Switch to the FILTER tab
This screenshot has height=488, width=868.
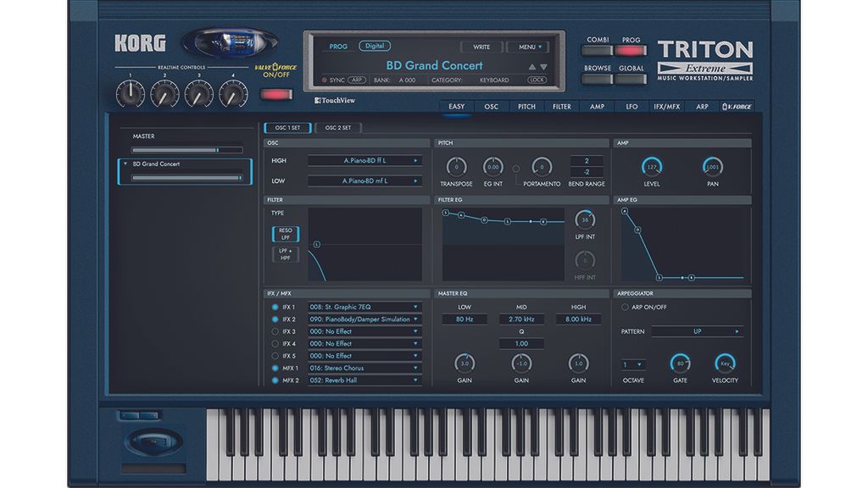click(561, 108)
